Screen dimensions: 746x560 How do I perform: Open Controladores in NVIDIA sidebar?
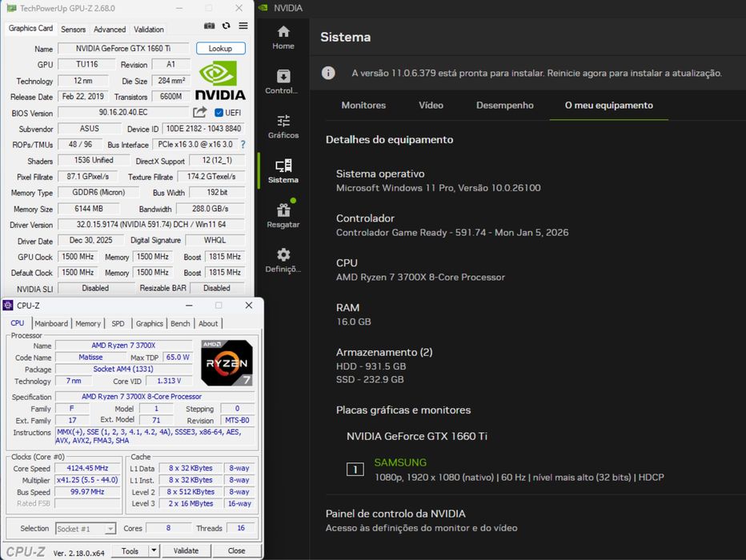(283, 82)
